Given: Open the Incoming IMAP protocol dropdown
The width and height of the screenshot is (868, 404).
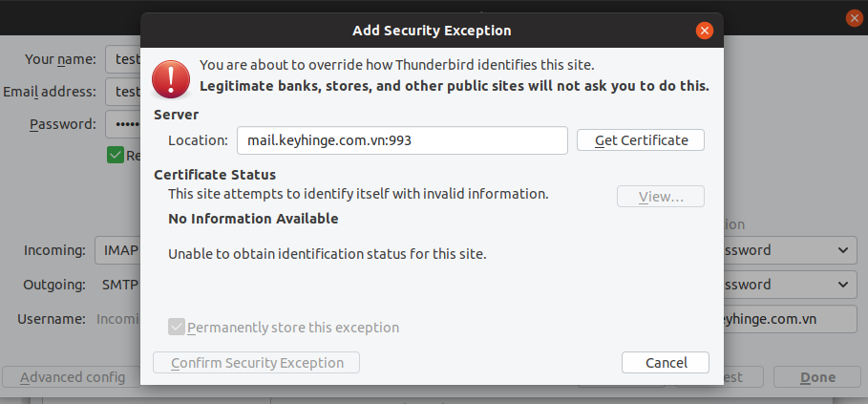Looking at the screenshot, I should pyautogui.click(x=117, y=250).
